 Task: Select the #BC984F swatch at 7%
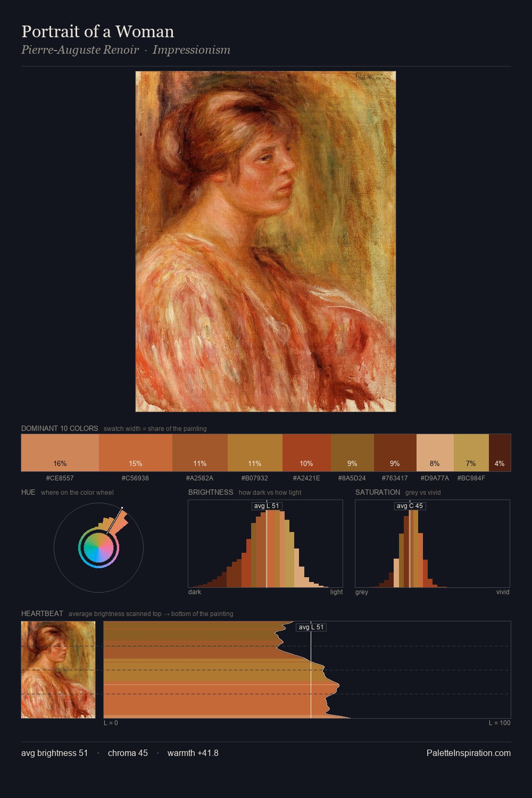(471, 453)
